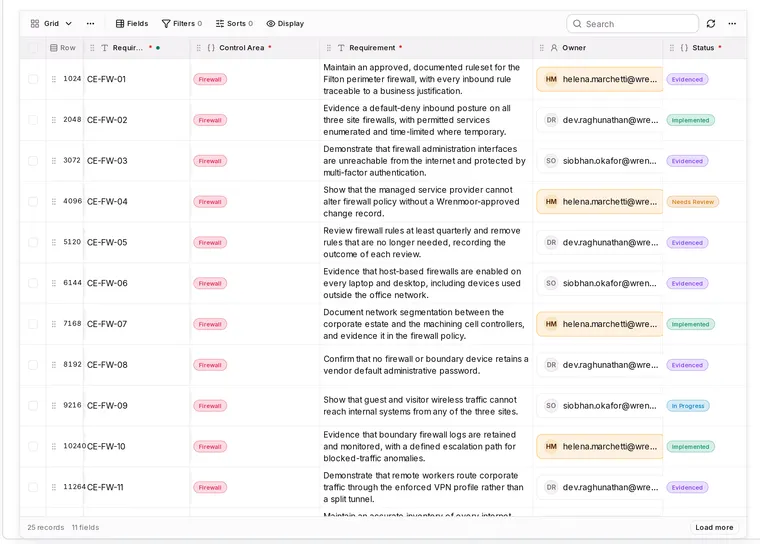Click the Implemented status in row CE-FW-10
760x544 pixels.
[x=690, y=447]
